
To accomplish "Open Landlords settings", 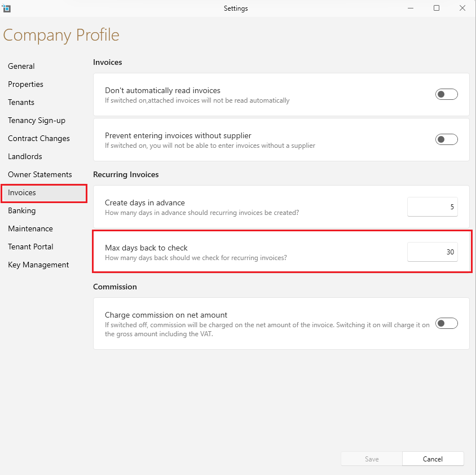I will coord(25,156).
